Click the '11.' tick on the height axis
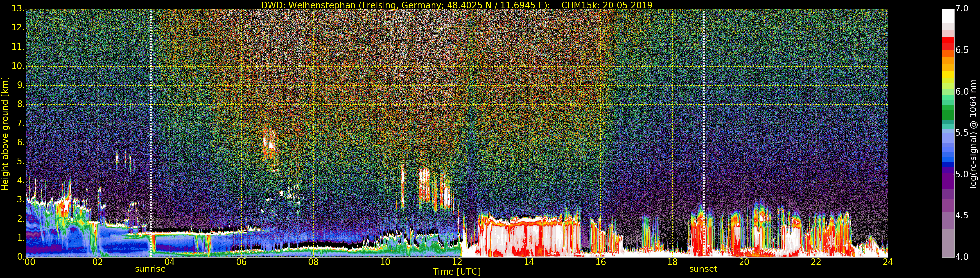This screenshot has width=980, height=278. click(x=18, y=47)
